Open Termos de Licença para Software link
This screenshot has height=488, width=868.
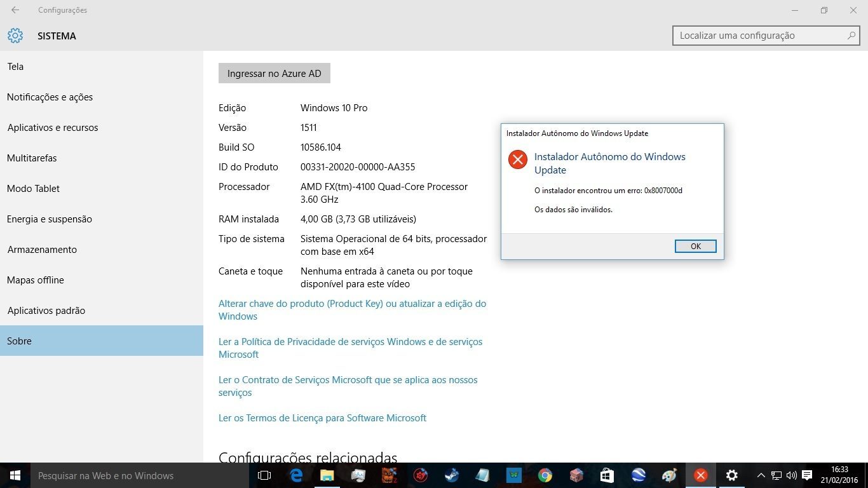coord(322,418)
